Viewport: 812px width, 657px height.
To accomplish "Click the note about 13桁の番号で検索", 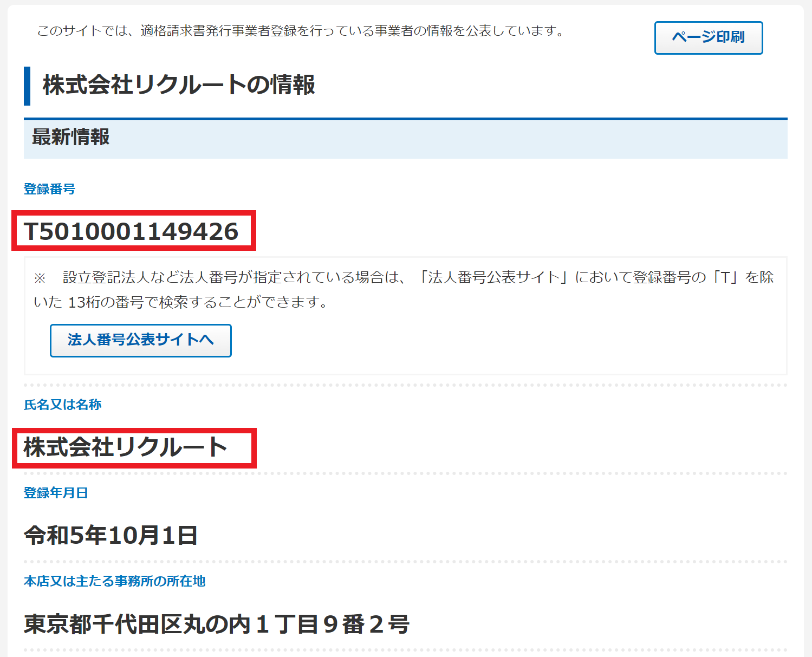I will [x=404, y=289].
